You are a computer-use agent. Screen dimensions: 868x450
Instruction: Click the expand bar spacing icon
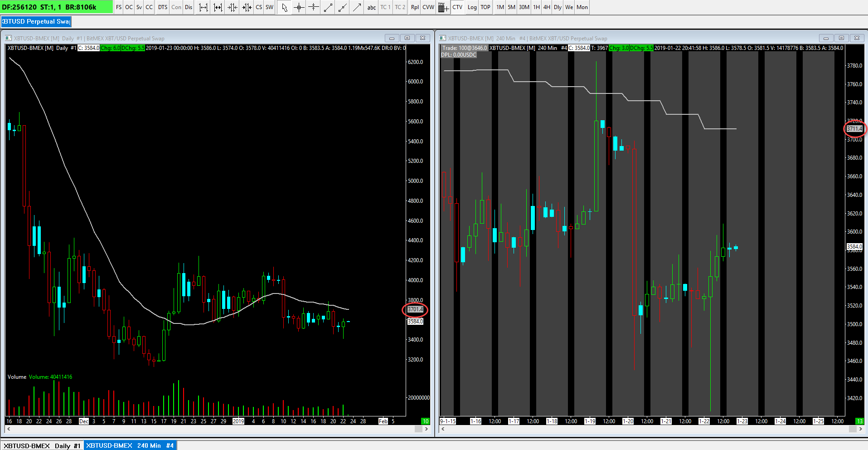pos(204,7)
